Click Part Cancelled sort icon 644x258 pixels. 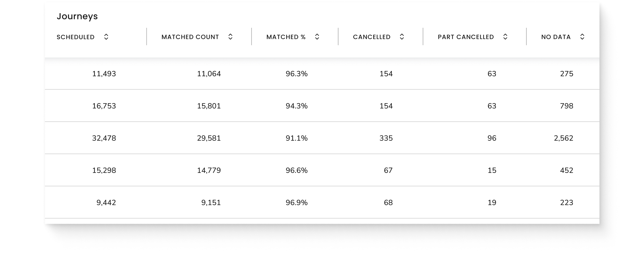click(x=505, y=37)
